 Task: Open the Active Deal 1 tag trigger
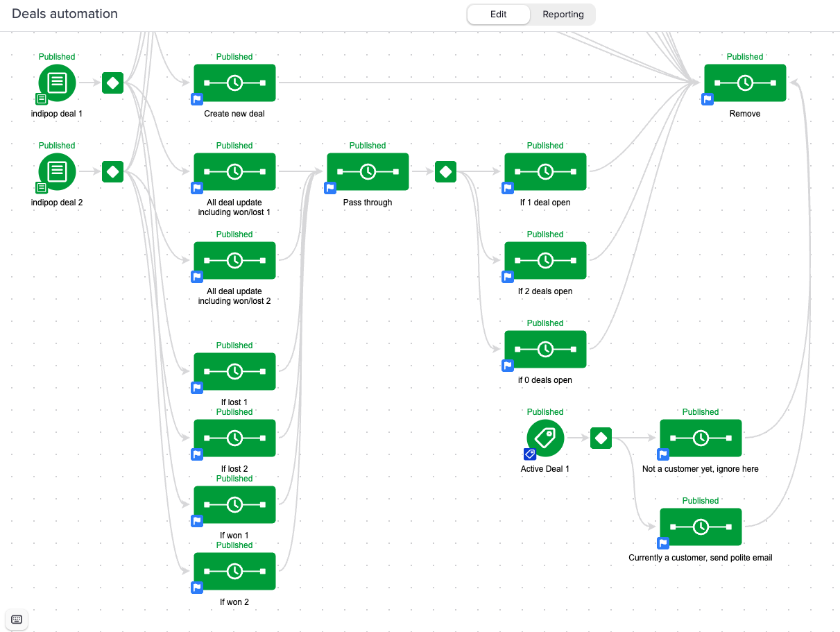tap(545, 438)
